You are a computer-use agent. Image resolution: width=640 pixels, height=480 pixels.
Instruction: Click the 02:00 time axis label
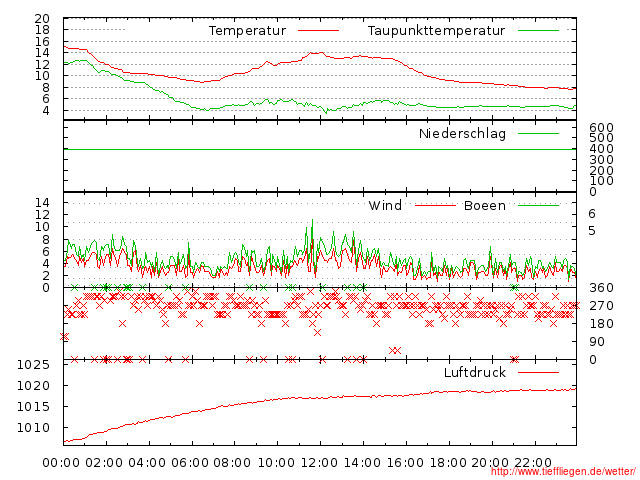point(104,463)
